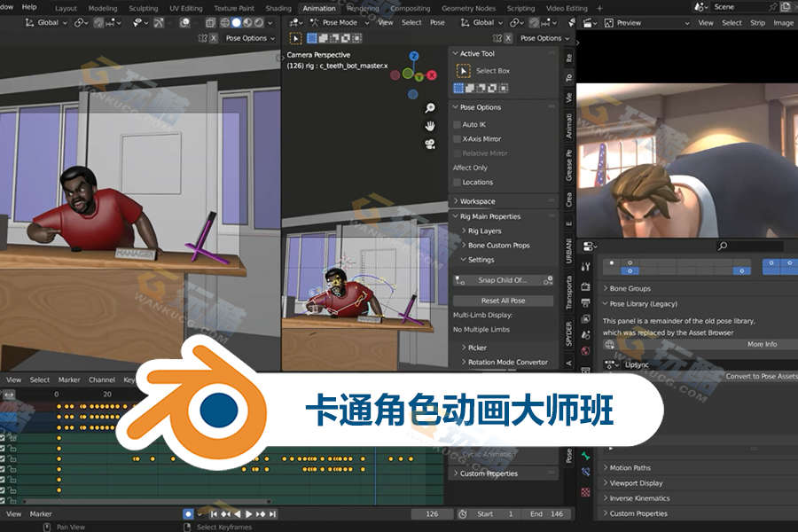Click the search magnifier in properties editor
The height and width of the screenshot is (532, 798).
pos(722,246)
